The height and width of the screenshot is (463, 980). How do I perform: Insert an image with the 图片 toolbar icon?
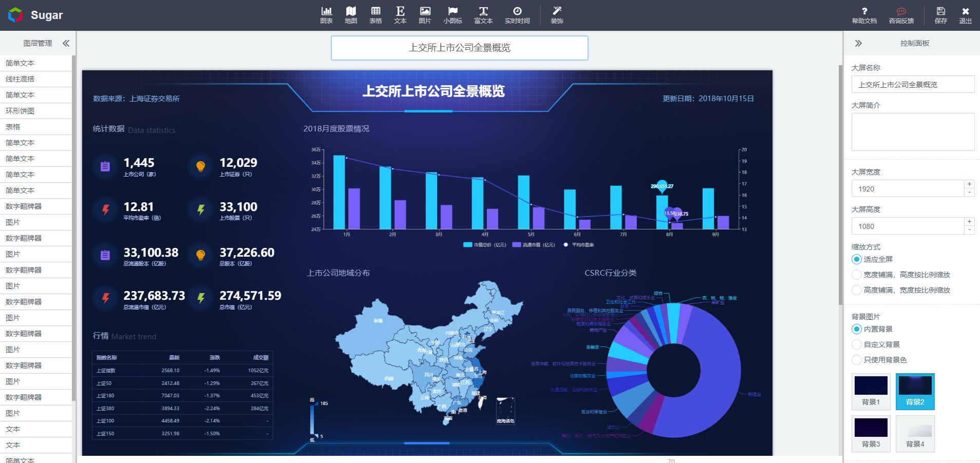425,15
